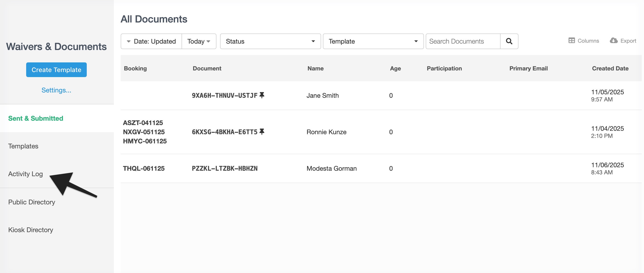The height and width of the screenshot is (273, 644).
Task: Open booking ASZT-041125
Action: coord(143,123)
